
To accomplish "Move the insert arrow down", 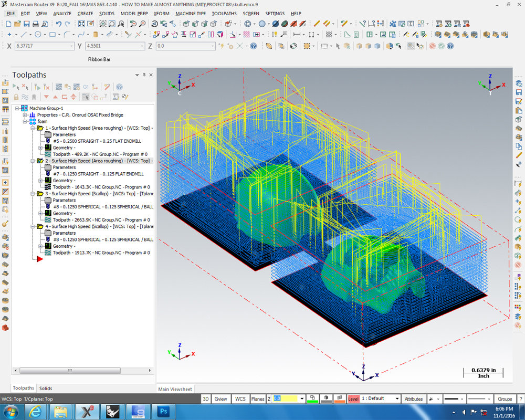I will (x=46, y=97).
